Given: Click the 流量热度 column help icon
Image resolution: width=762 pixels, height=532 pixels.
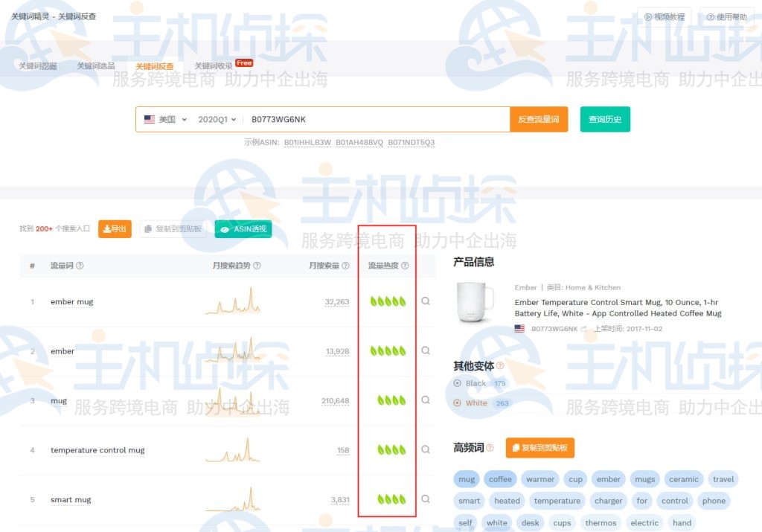Looking at the screenshot, I should point(404,266).
